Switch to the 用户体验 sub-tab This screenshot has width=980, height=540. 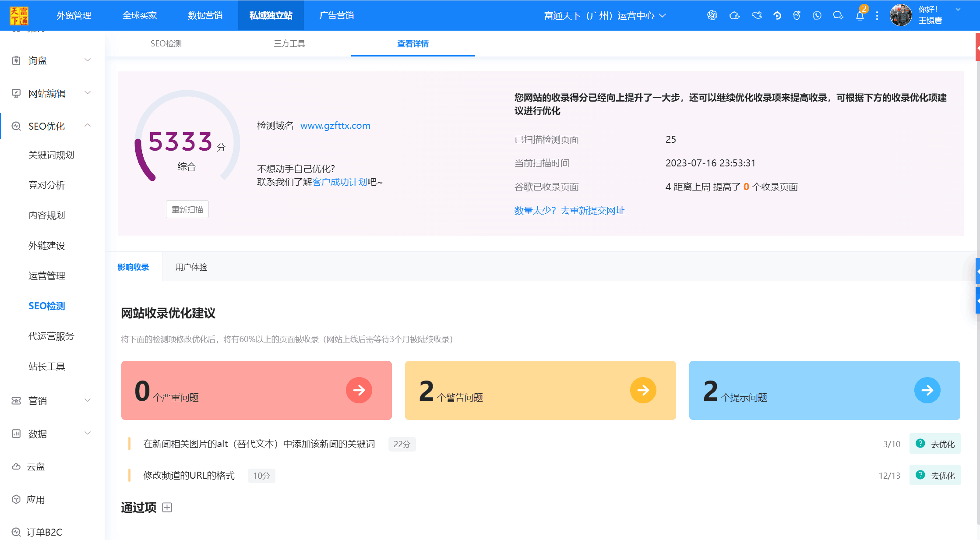click(191, 267)
